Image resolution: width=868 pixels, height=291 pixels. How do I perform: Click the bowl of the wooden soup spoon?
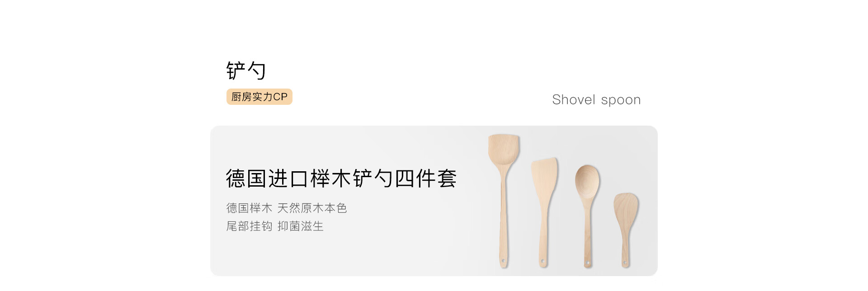[587, 181]
